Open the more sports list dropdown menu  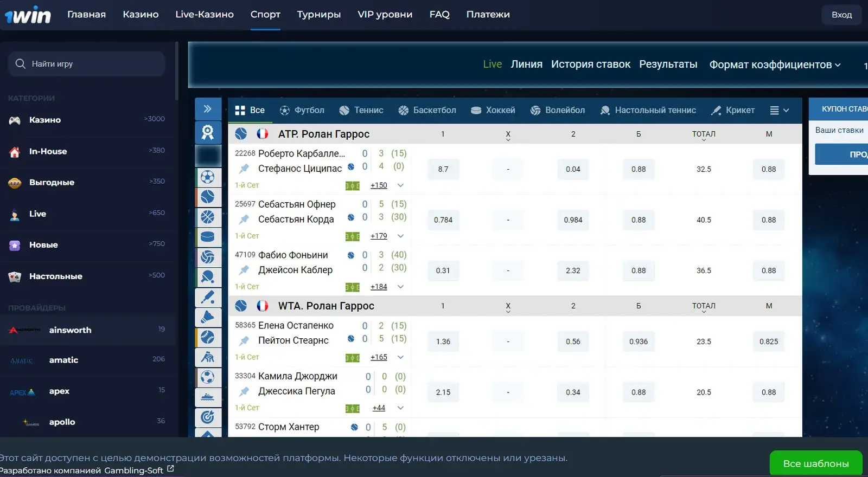[x=780, y=110]
